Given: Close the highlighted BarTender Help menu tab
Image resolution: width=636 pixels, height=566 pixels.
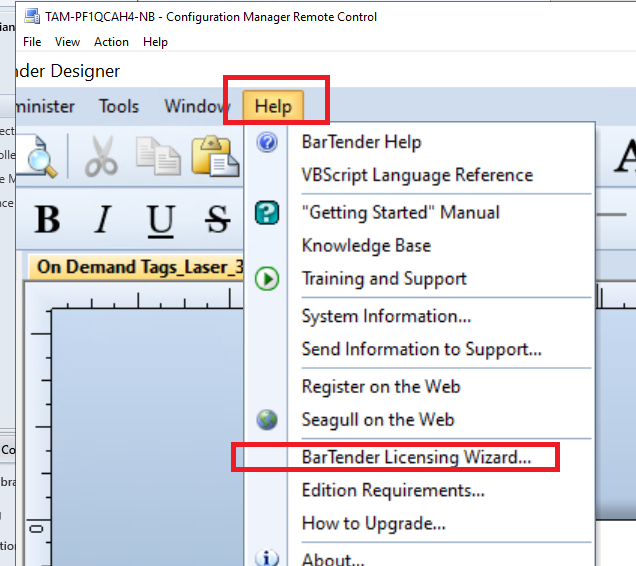Looking at the screenshot, I should pyautogui.click(x=273, y=106).
